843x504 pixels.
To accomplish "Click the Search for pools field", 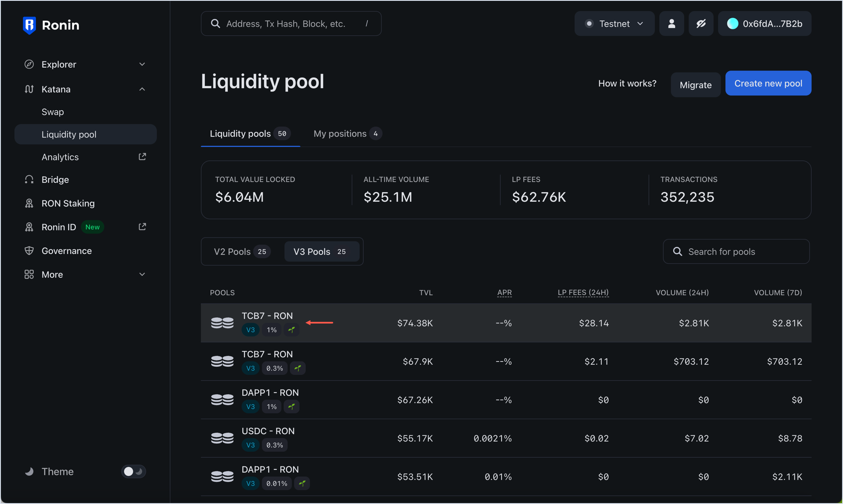I will [736, 252].
